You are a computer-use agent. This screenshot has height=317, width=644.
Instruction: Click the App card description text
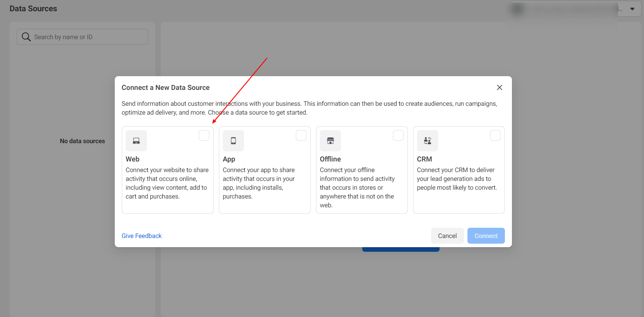coord(259,183)
